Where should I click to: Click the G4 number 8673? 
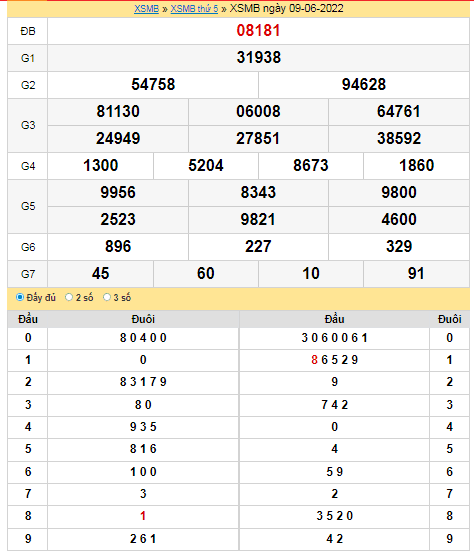[x=311, y=166]
